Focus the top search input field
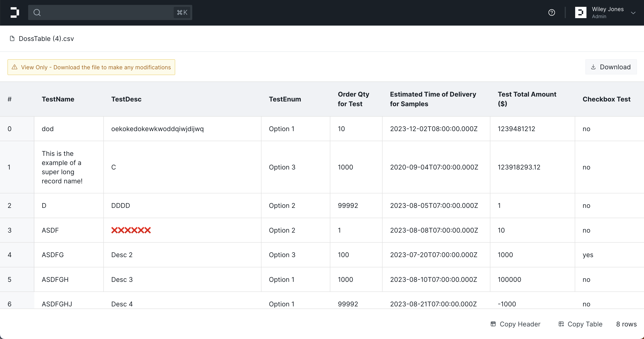Image resolution: width=644 pixels, height=339 pixels. [x=105, y=13]
